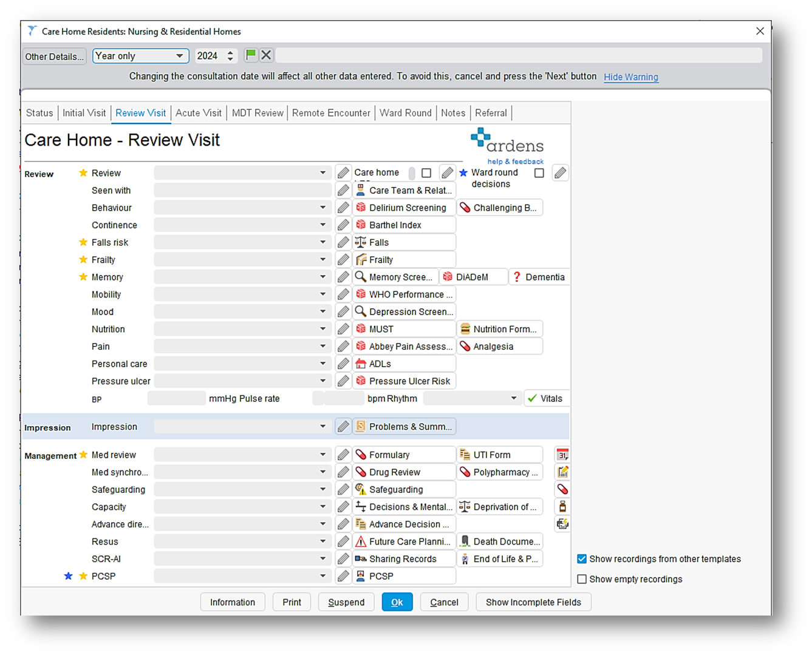
Task: Click the notepad icon beside Polypharmacy
Action: [562, 472]
